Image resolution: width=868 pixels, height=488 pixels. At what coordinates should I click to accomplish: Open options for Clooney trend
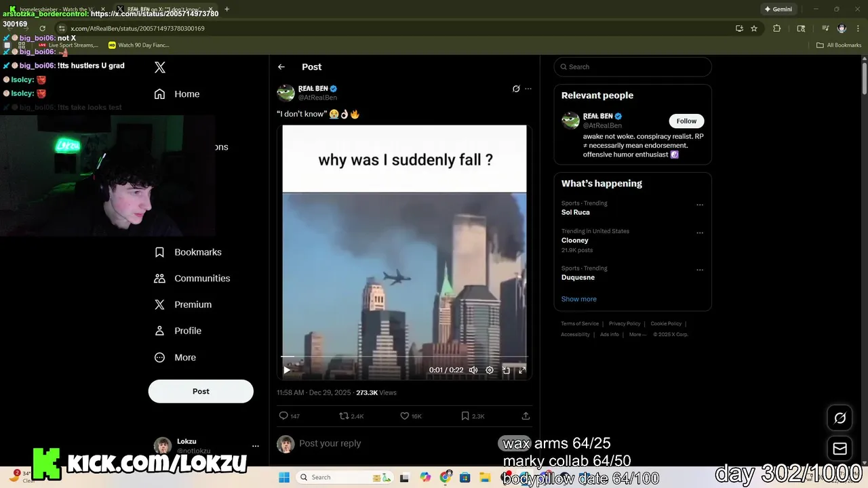[700, 233]
